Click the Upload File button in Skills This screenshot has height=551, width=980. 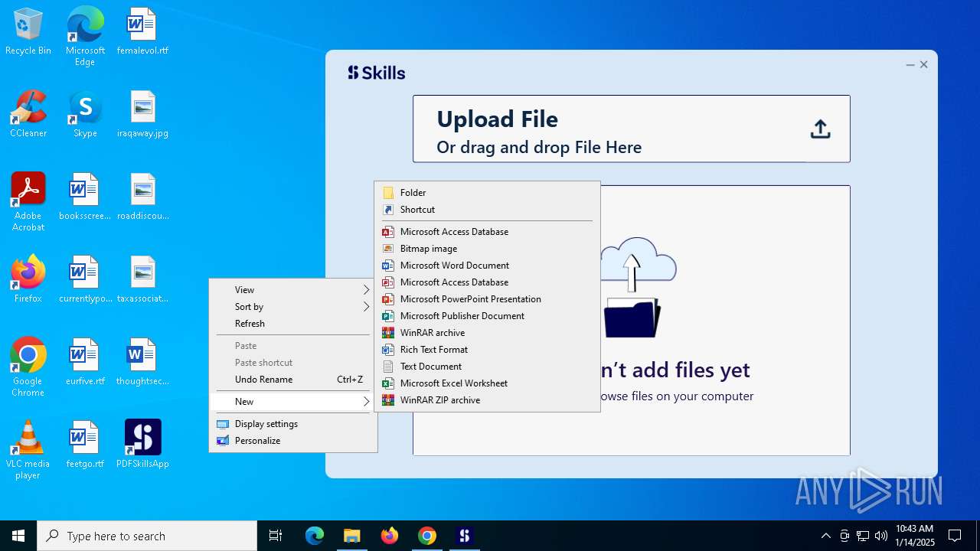(x=631, y=129)
